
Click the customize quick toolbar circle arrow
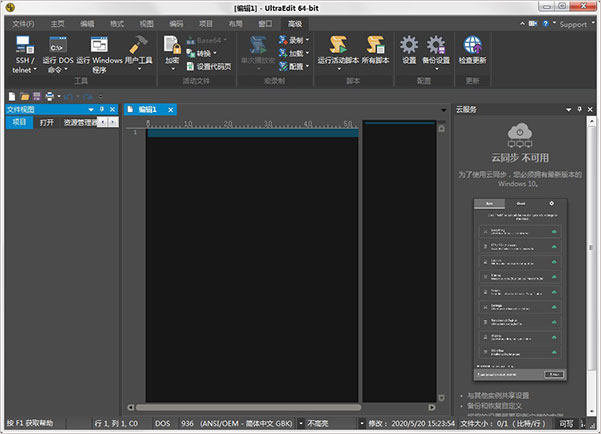coord(100,96)
